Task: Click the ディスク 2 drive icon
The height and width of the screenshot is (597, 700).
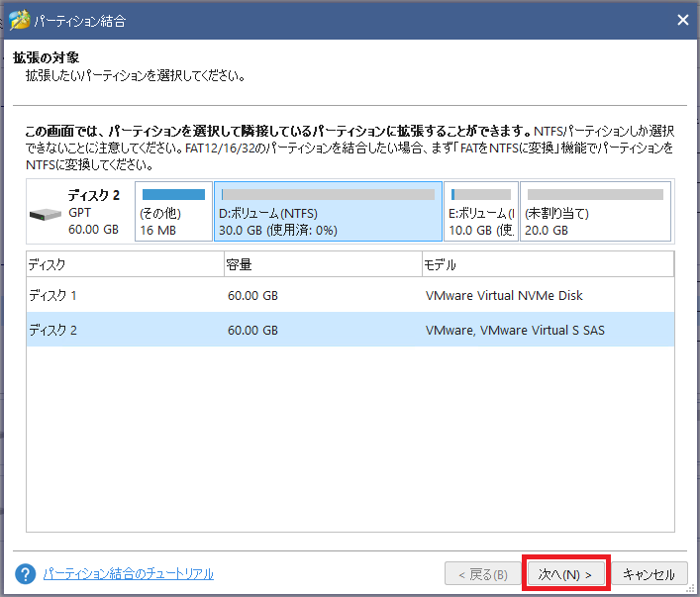Action: pos(46,215)
